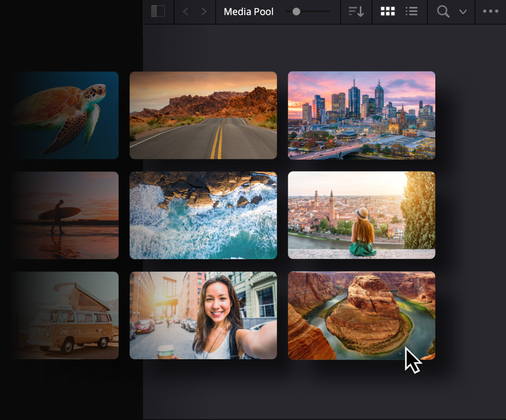Toggle the sidebar visibility

[x=158, y=11]
